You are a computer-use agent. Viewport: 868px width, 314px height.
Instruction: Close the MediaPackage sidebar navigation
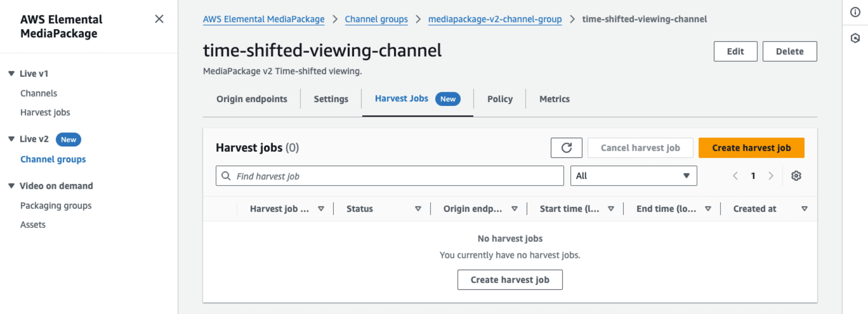pyautogui.click(x=159, y=19)
